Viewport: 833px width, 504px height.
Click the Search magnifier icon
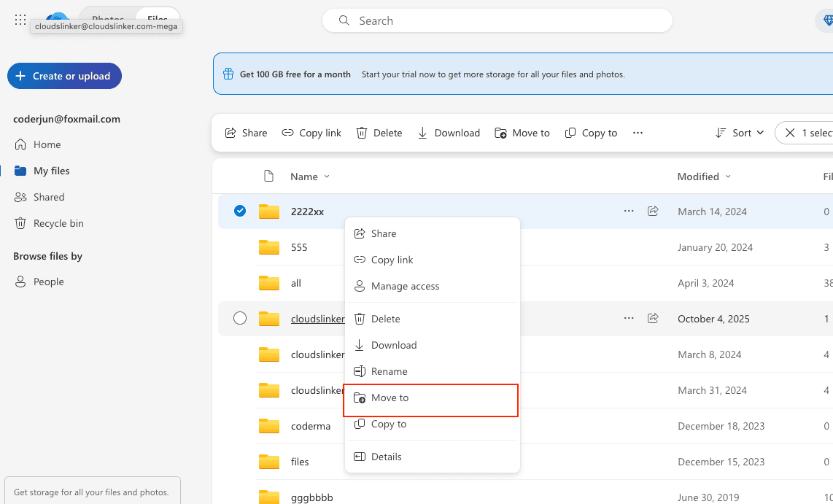point(344,20)
